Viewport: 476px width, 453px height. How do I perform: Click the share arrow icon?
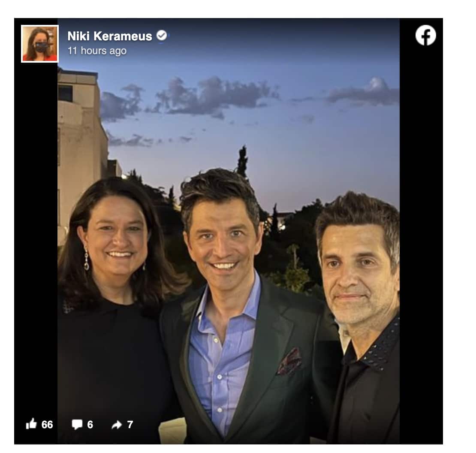point(117,424)
